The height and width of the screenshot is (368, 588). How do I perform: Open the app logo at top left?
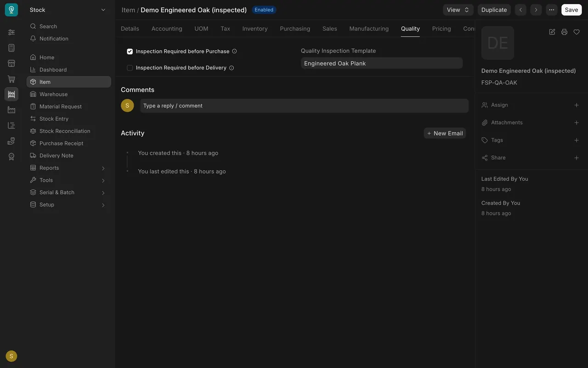coord(11,10)
